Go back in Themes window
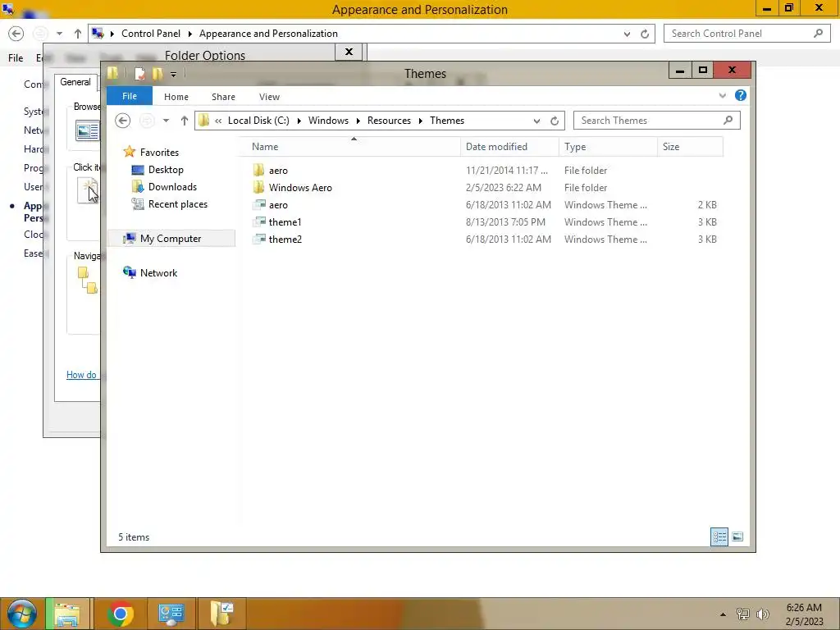The image size is (840, 630). 123,121
